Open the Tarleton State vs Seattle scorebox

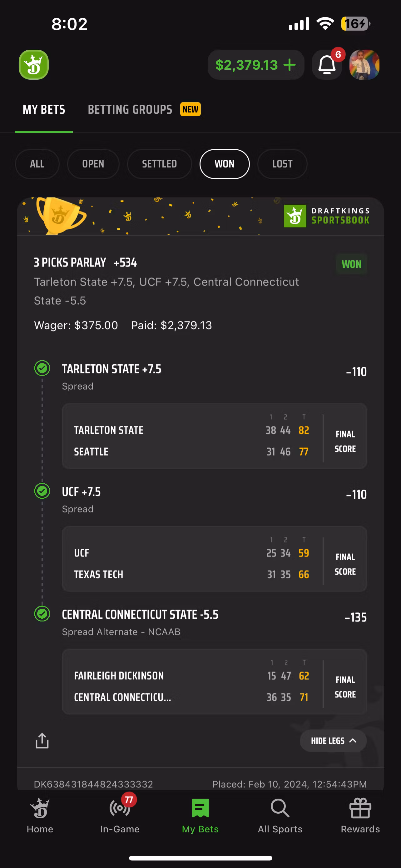(214, 436)
